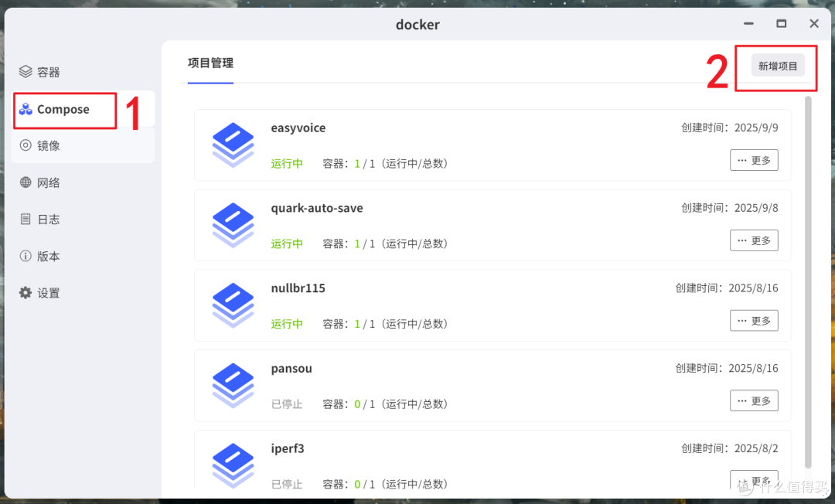
Task: Click the pansou project name
Action: [x=291, y=369]
